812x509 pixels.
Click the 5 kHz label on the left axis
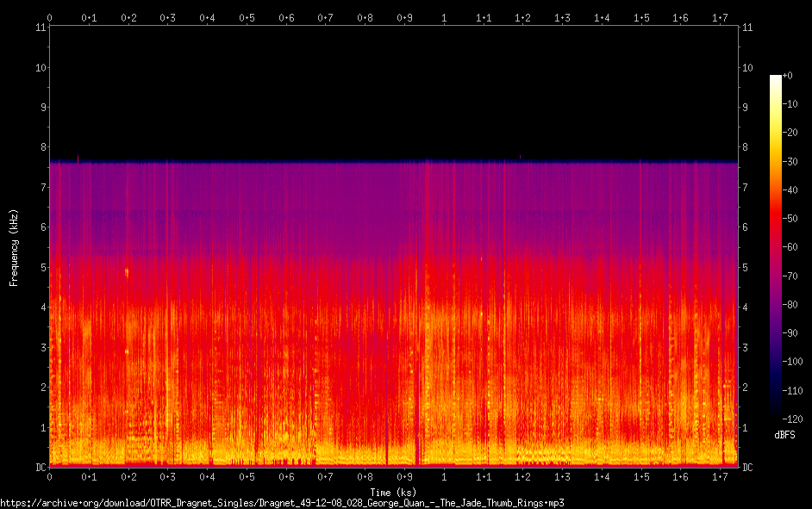pyautogui.click(x=41, y=267)
